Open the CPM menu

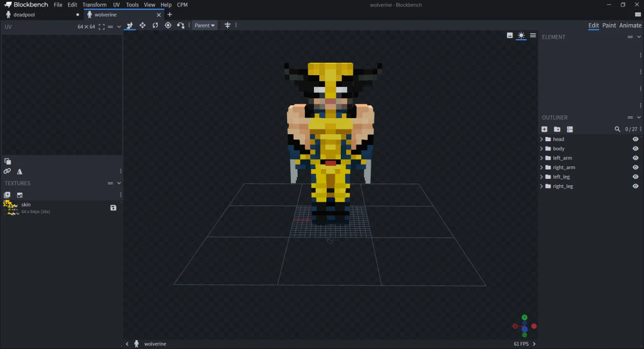coord(182,4)
